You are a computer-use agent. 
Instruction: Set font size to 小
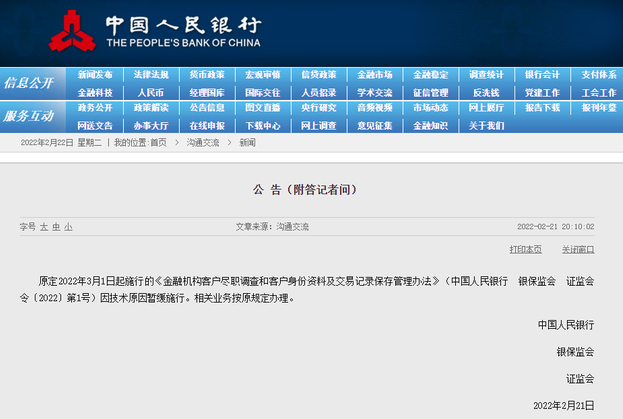68,227
